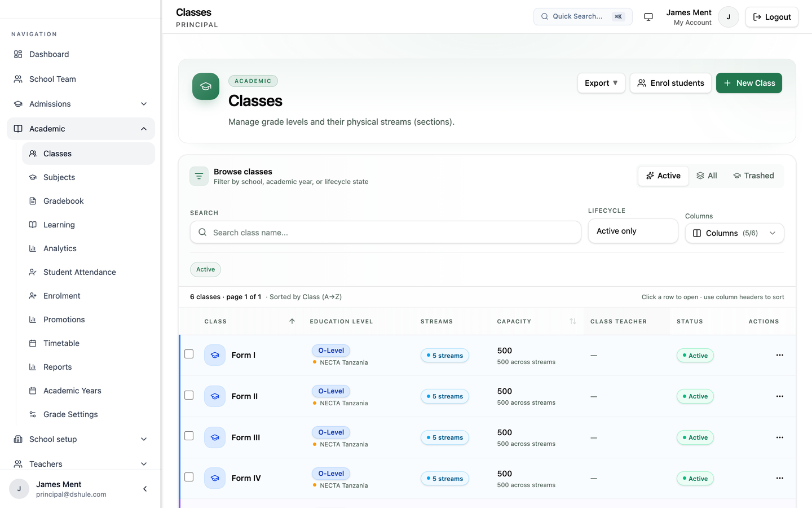Select the Form I checkbox
The height and width of the screenshot is (508, 812).
(x=189, y=354)
